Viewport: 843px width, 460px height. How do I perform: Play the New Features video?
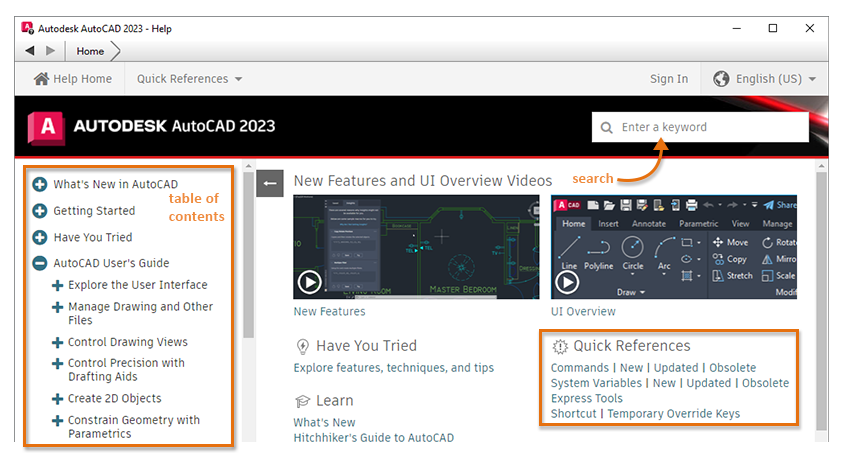click(310, 282)
